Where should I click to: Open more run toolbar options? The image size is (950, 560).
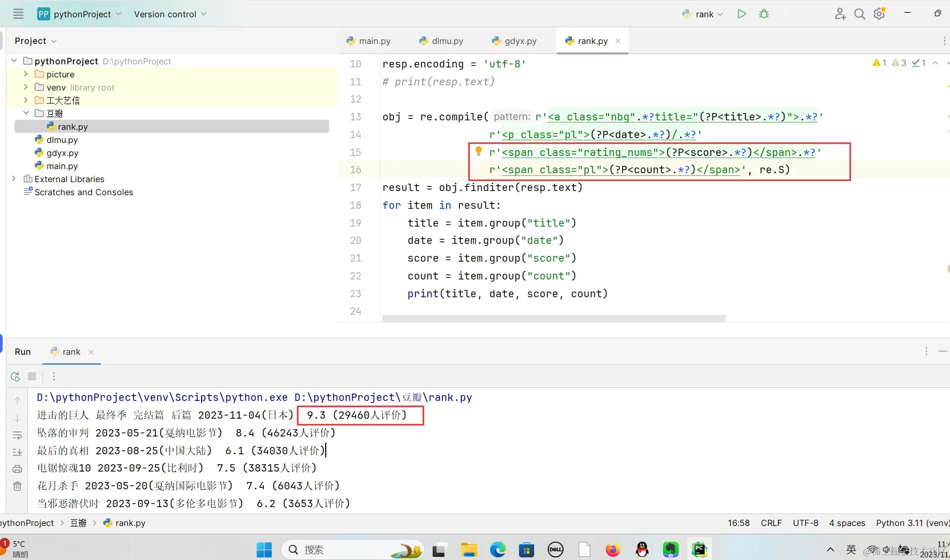point(53,376)
